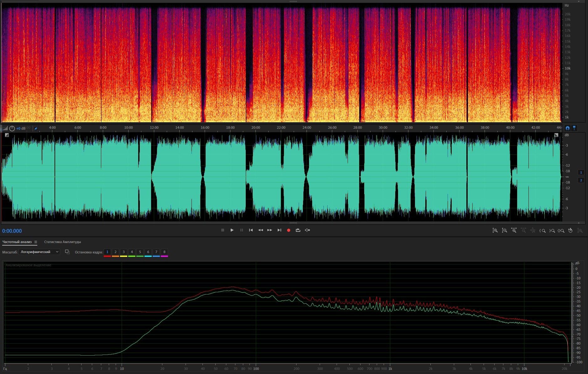Screen dimensions: 588x374
Task: Click the copy-to-clipboard icon near Масштаб
Action: [x=67, y=252]
